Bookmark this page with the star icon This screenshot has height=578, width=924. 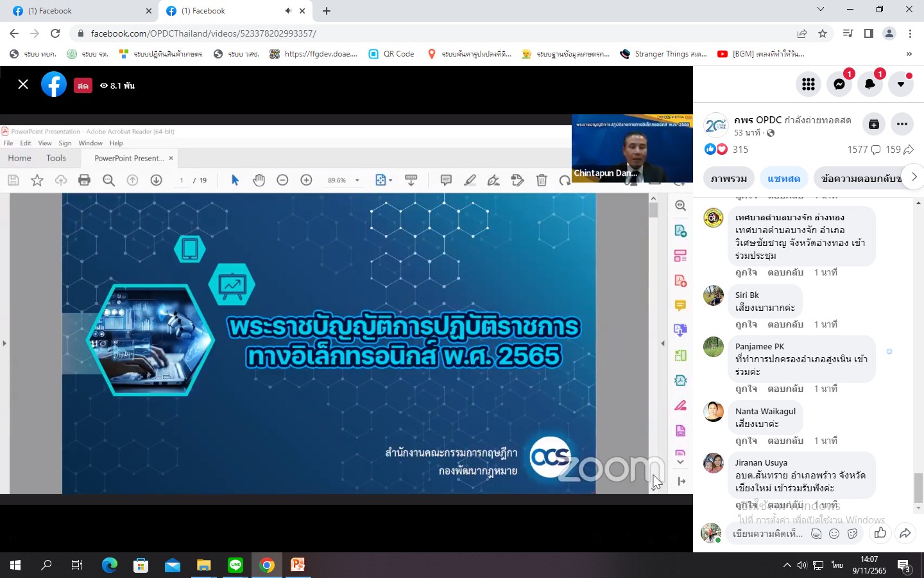[823, 33]
